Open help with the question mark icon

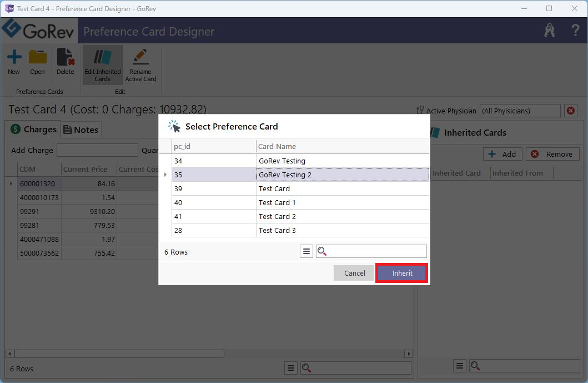[x=575, y=30]
